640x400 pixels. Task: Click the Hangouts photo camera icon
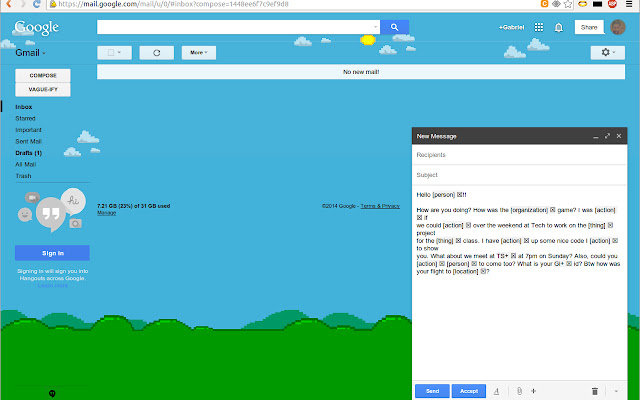(75, 223)
